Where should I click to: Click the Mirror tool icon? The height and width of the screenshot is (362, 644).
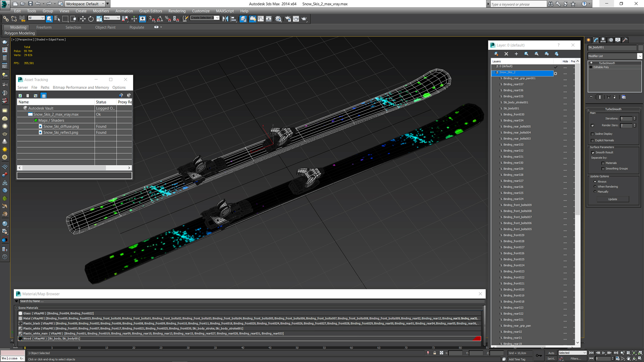tap(225, 19)
